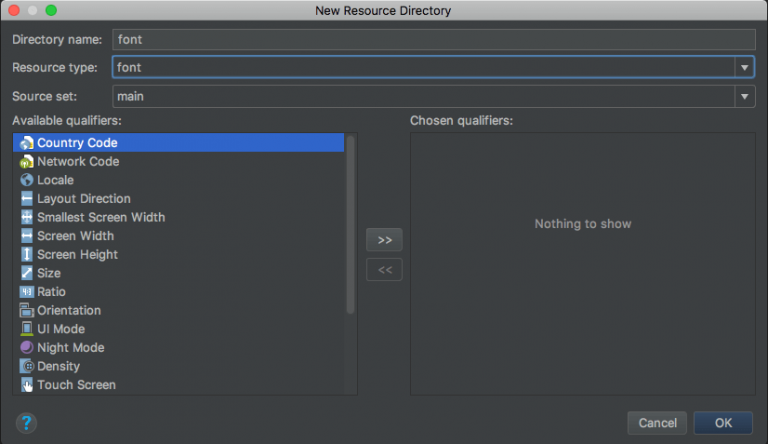The height and width of the screenshot is (444, 768).
Task: Click the available qualifiers list scrollbar
Action: pos(350,225)
